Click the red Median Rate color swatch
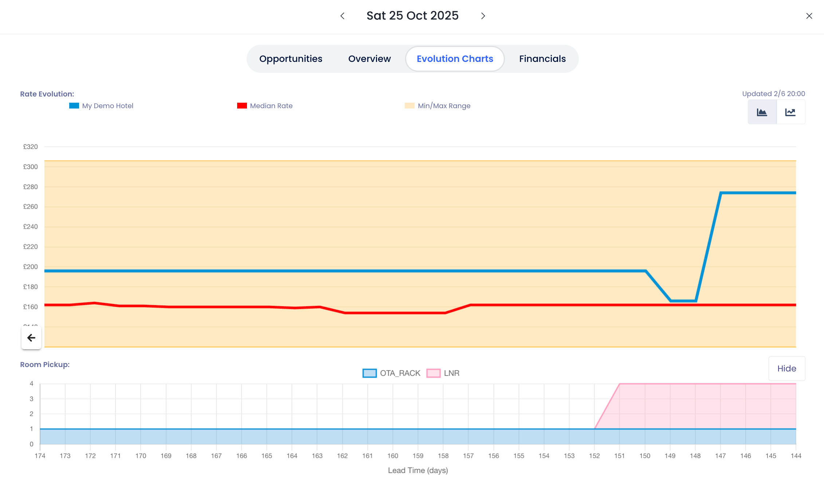 242,106
